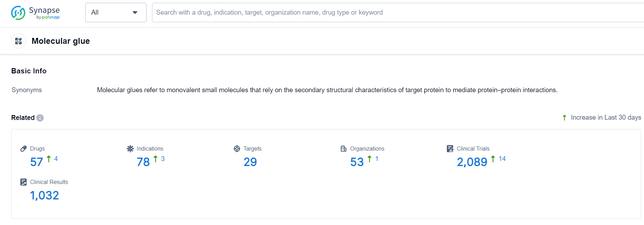The width and height of the screenshot is (644, 225).
Task: Click the Molecular glue drug-type icon
Action: pos(19,41)
